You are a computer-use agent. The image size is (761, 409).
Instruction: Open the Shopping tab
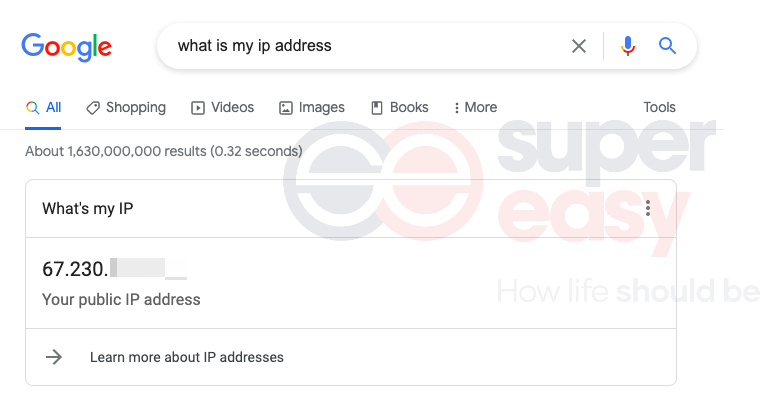pyautogui.click(x=126, y=107)
